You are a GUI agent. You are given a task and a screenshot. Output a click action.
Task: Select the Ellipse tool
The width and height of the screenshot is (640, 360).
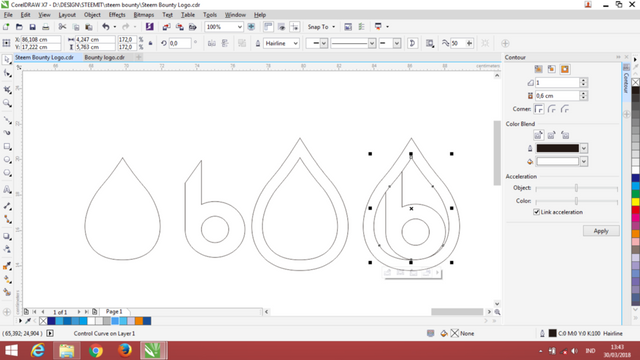click(7, 160)
